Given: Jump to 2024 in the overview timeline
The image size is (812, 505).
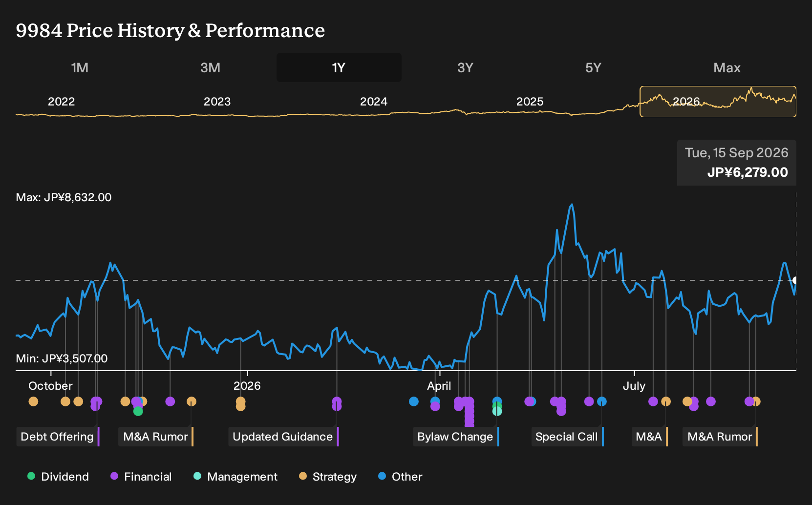Looking at the screenshot, I should (374, 102).
